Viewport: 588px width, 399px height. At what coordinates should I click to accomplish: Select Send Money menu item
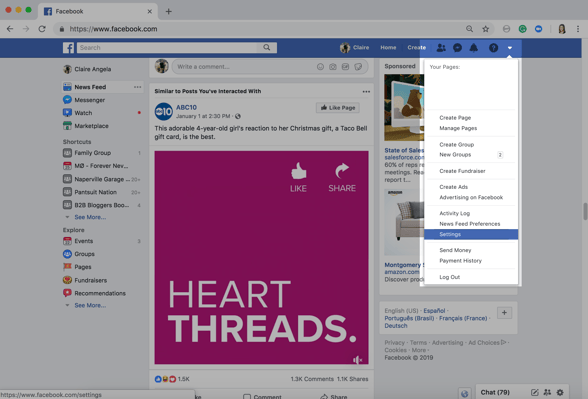[455, 250]
